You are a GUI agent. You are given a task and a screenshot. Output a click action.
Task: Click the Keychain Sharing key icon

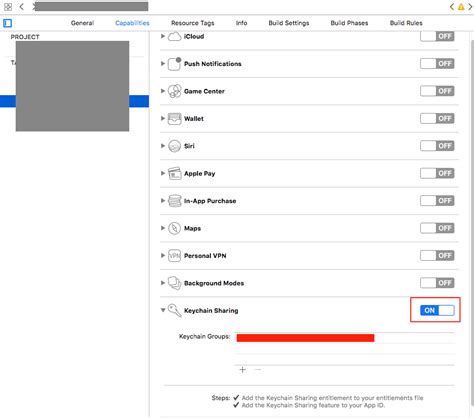174,310
